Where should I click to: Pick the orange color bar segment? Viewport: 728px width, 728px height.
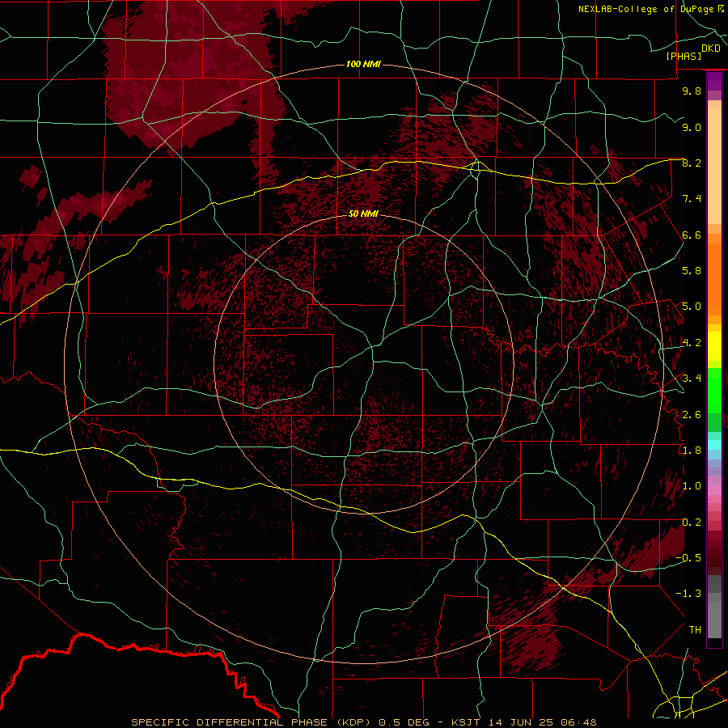714,280
